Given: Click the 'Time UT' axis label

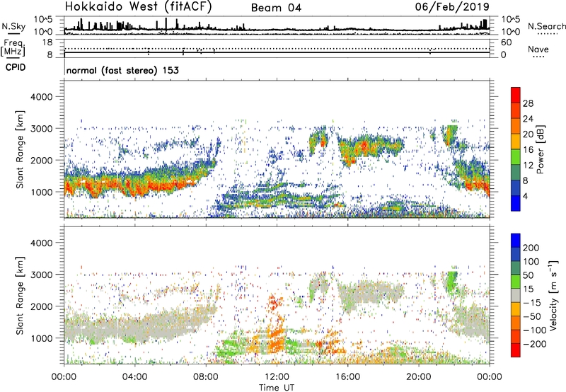Looking at the screenshot, I should point(277,388).
